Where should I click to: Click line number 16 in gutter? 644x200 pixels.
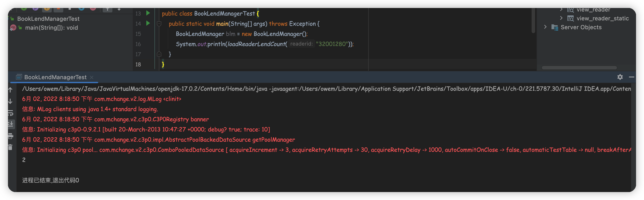pos(138,44)
